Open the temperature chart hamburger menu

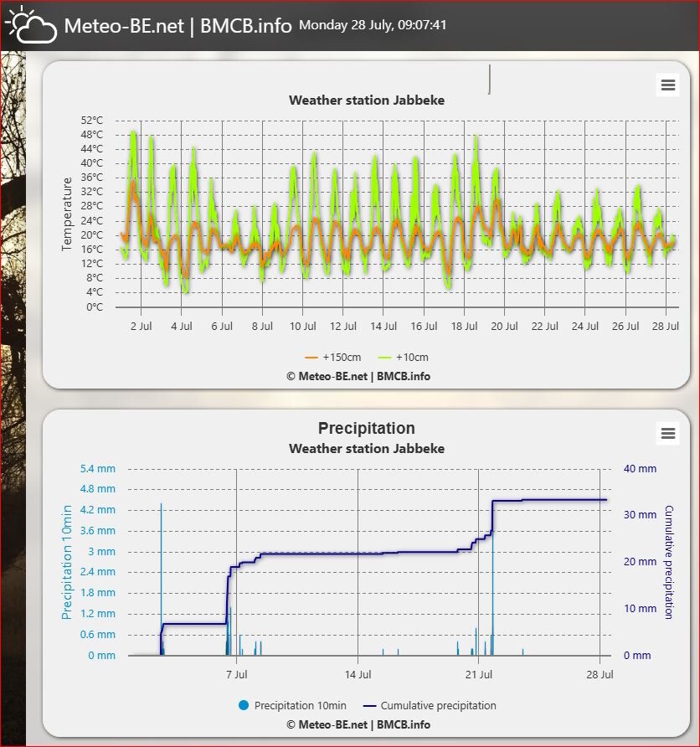[667, 85]
